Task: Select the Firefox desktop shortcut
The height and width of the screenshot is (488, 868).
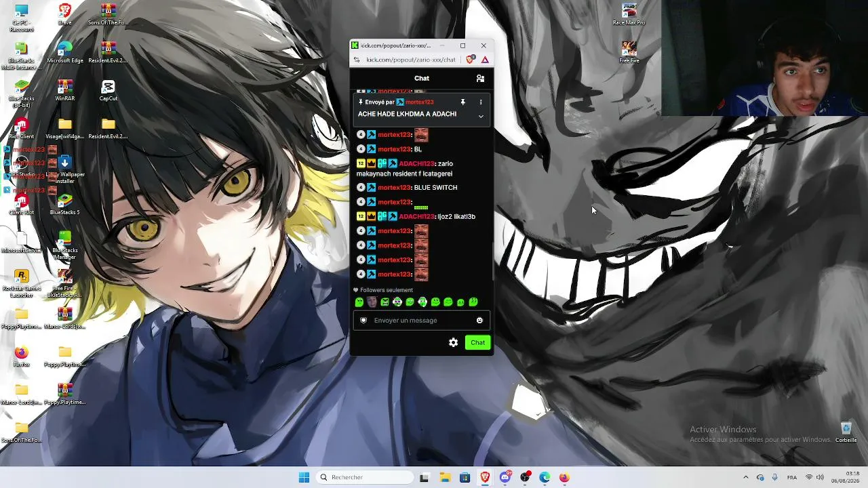Action: (x=21, y=356)
